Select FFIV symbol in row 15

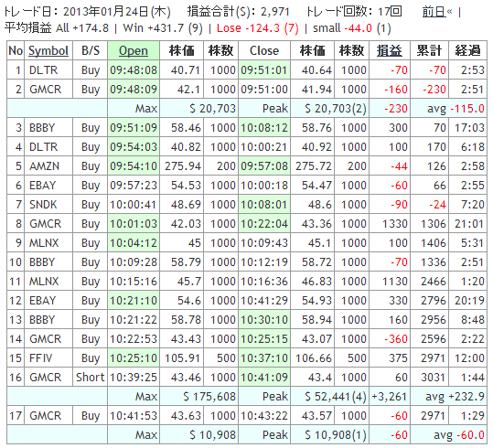pyautogui.click(x=40, y=357)
